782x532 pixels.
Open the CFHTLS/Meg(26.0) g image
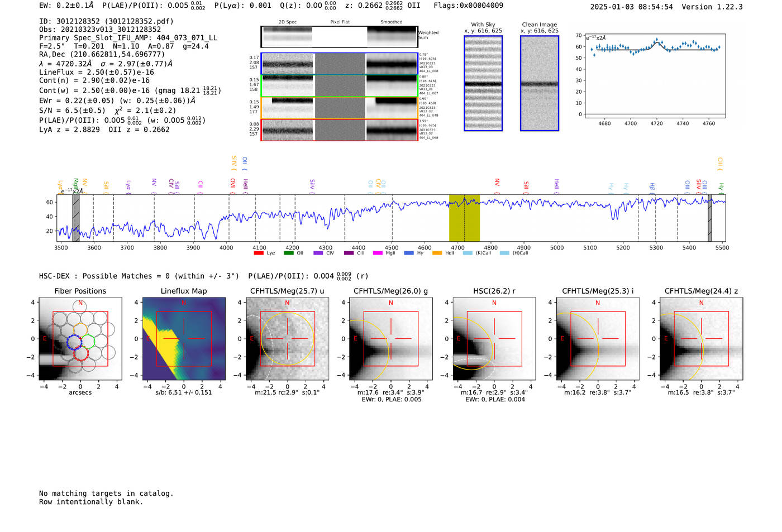pyautogui.click(x=390, y=338)
